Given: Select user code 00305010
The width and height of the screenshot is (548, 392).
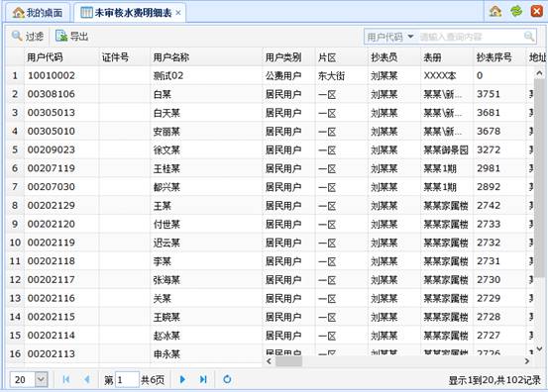Looking at the screenshot, I should point(51,131).
